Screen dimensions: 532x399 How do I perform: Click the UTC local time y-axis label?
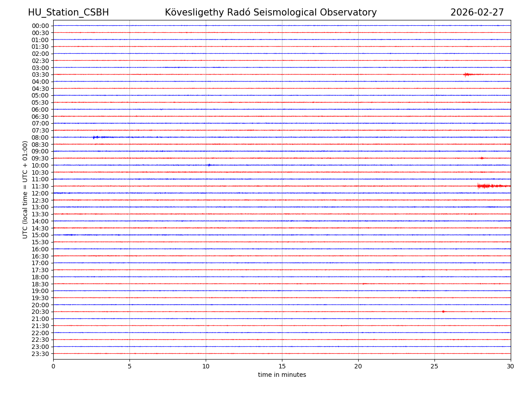tap(25, 189)
